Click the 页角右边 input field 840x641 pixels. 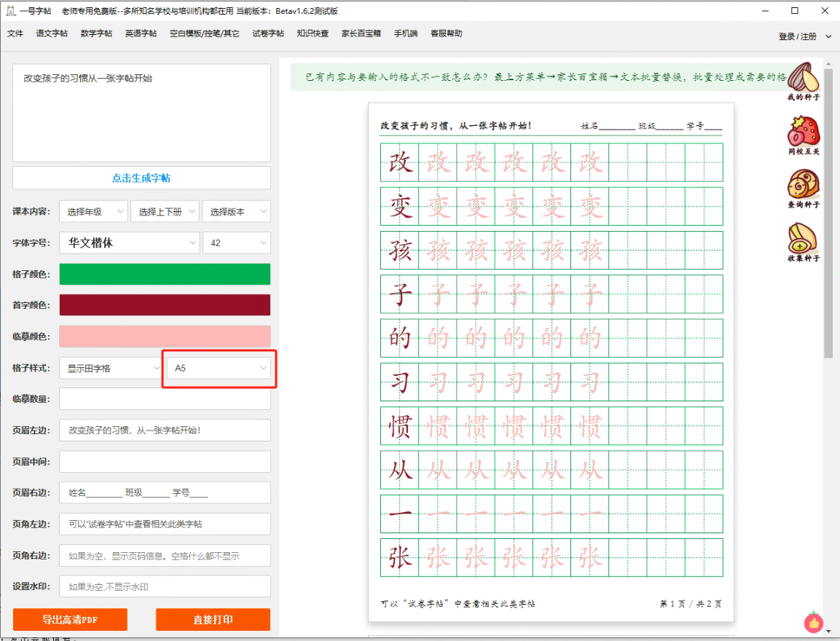pos(165,555)
